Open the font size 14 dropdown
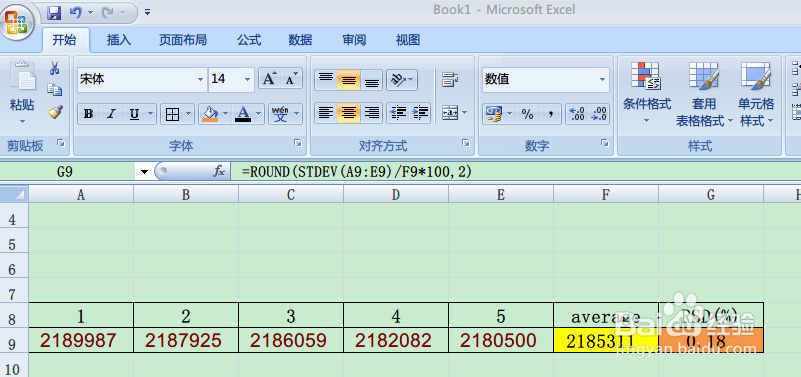This screenshot has height=377, width=801. [248, 80]
